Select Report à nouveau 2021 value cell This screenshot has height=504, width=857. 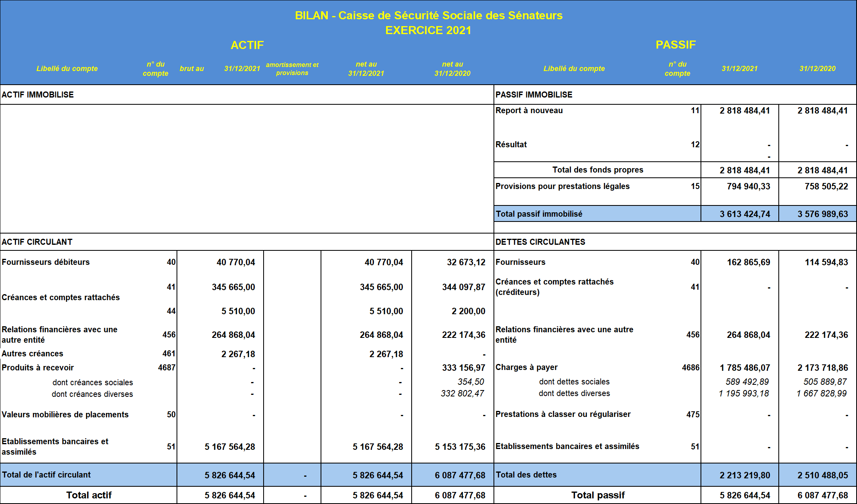point(744,111)
